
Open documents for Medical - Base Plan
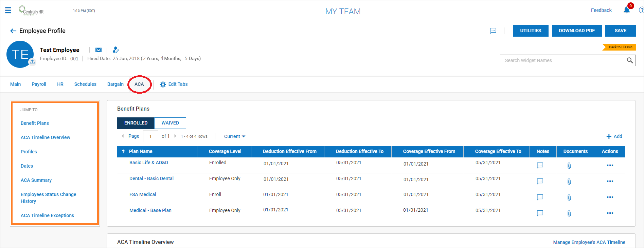click(x=569, y=213)
